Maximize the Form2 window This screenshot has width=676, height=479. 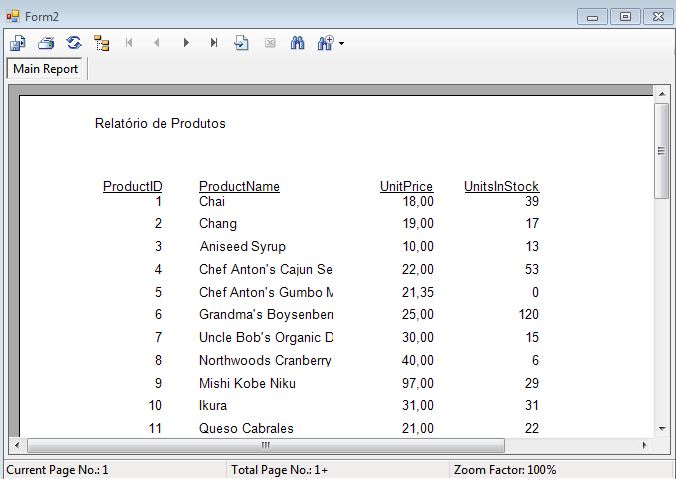pyautogui.click(x=625, y=16)
